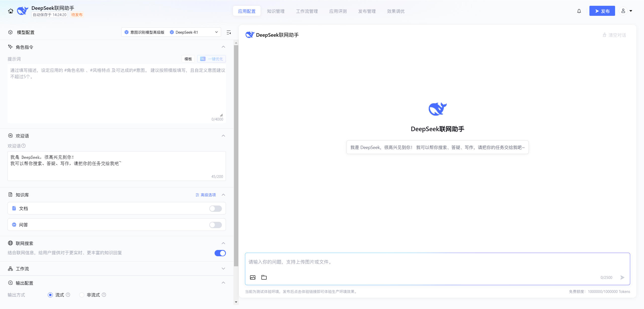Collapse 欢迎语 section
The image size is (644, 309).
point(223,136)
